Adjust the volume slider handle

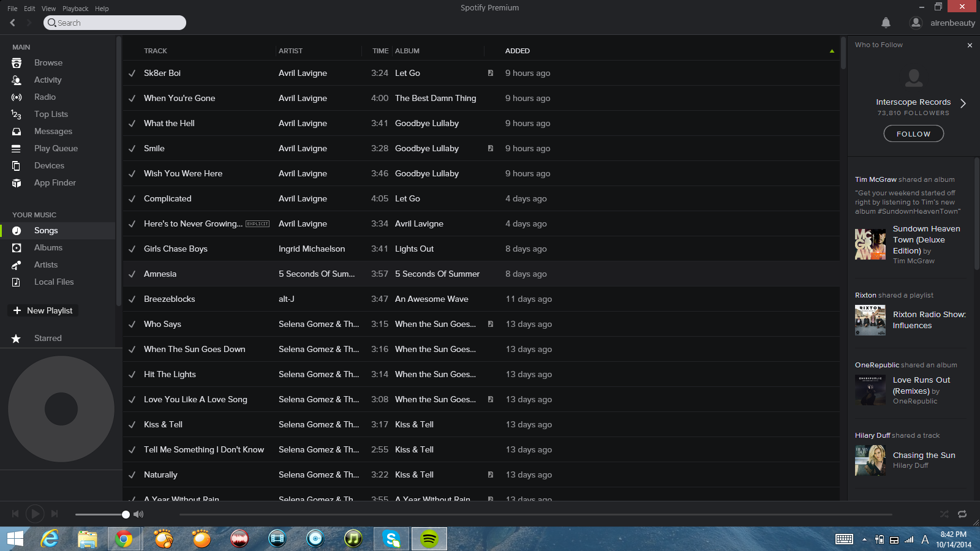click(x=126, y=514)
